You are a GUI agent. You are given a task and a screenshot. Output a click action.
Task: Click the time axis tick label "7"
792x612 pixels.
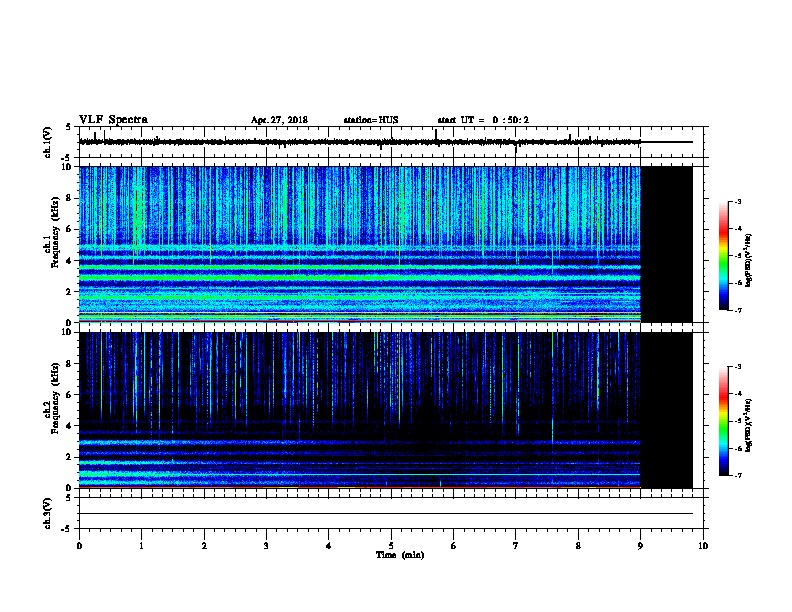(x=516, y=545)
